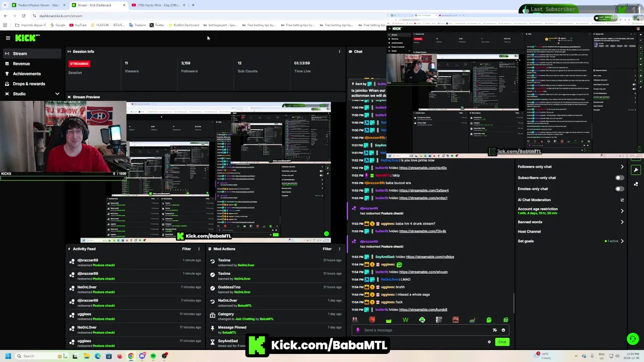Open File Explorer from the taskbar
The height and width of the screenshot is (362, 644).
[87, 356]
